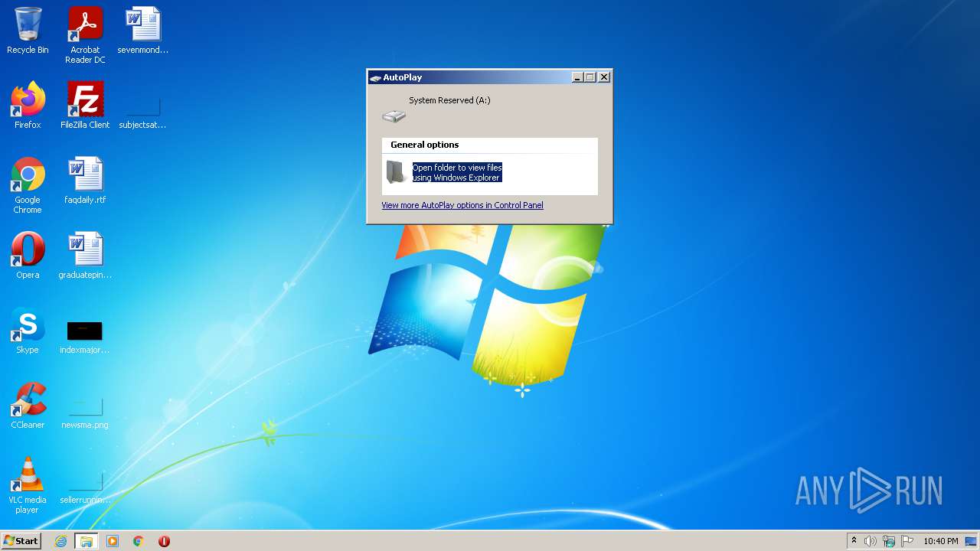Open the network tray icon
The height and width of the screenshot is (551, 980).
click(889, 541)
